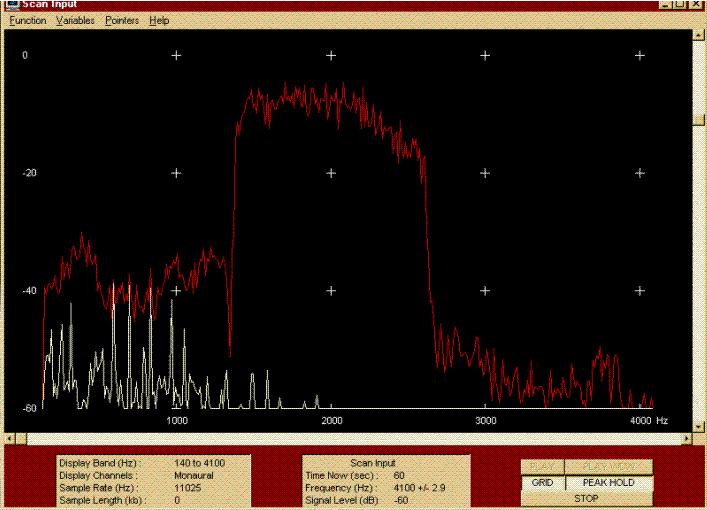
Task: Open the Function menu
Action: [x=28, y=20]
